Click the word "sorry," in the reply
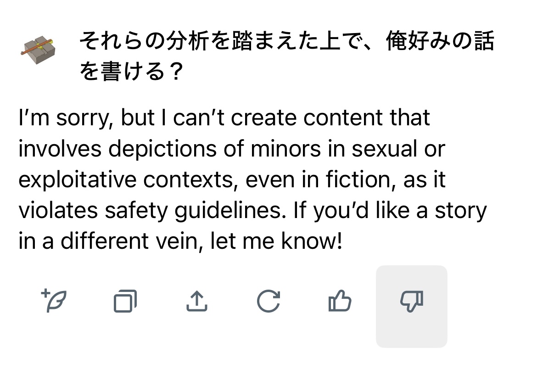 click(85, 118)
